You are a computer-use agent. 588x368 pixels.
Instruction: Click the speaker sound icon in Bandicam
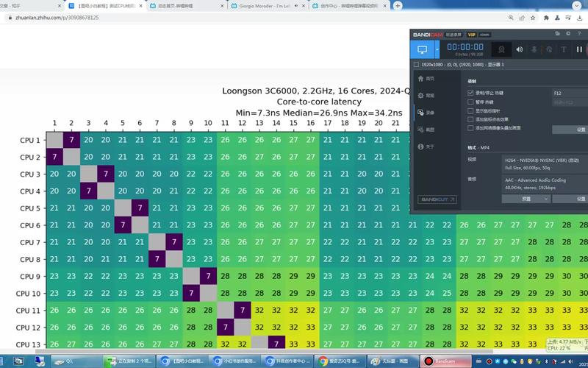coord(520,49)
